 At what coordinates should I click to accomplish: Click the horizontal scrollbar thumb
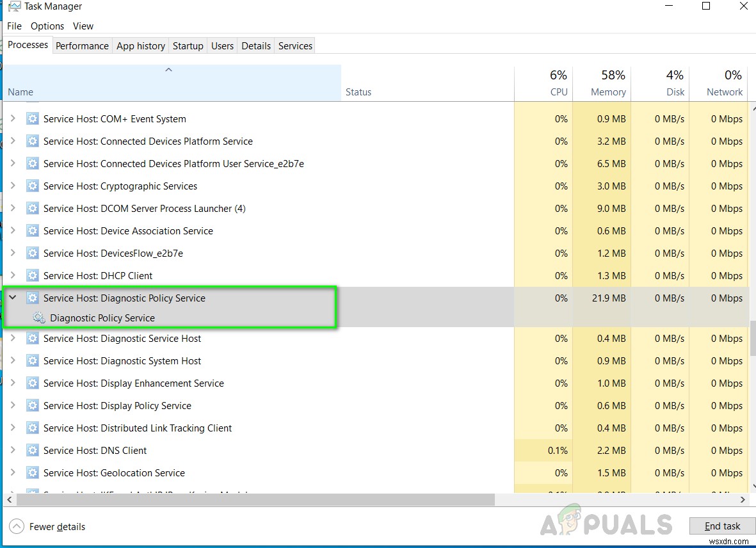click(x=255, y=500)
